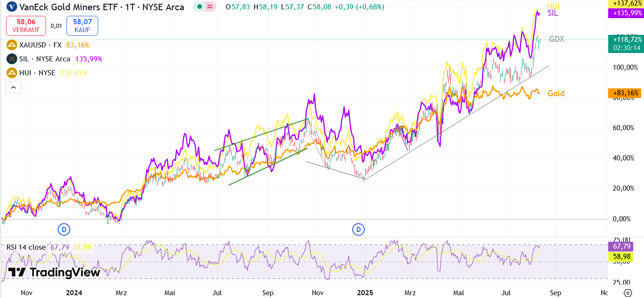The image size is (644, 298).
Task: Open chart settings via the gear icon
Action: (627, 293)
